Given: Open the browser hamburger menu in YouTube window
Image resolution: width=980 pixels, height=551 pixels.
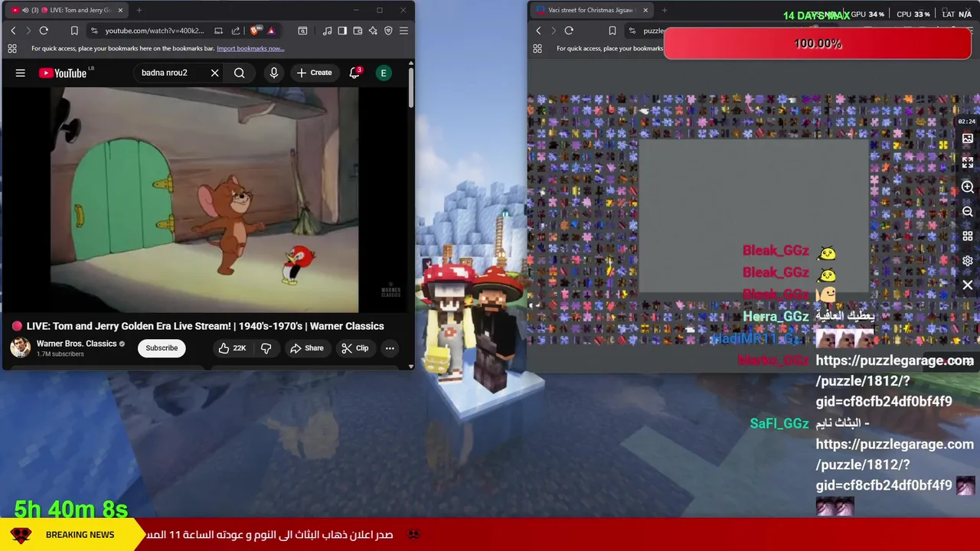Looking at the screenshot, I should pos(403,31).
